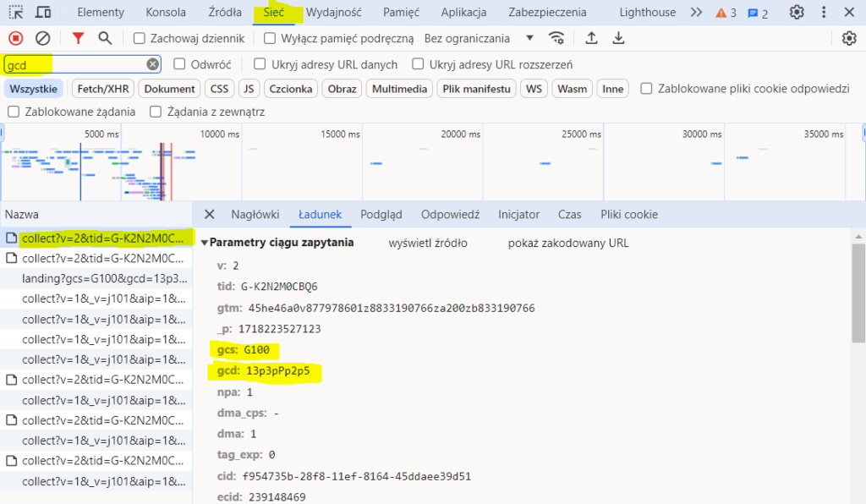
Task: Switch to Podgląd request tab
Action: (381, 214)
